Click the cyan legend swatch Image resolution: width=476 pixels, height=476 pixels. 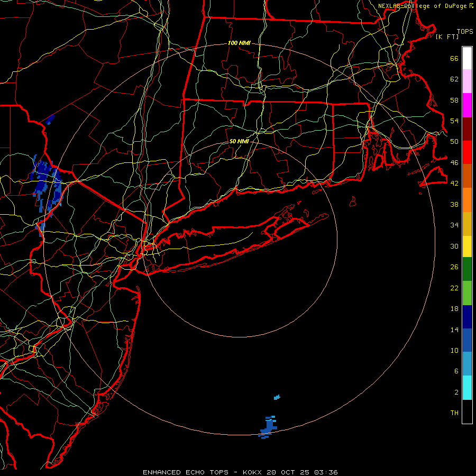coord(467,388)
